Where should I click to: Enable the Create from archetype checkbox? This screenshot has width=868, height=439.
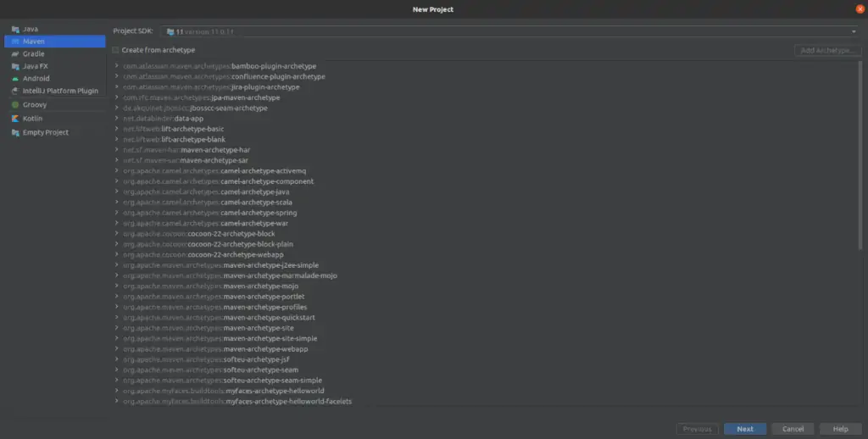click(116, 50)
